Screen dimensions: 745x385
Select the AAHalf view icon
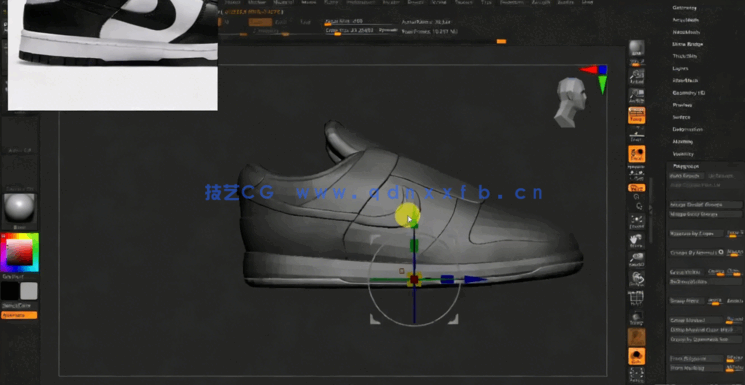[x=637, y=95]
